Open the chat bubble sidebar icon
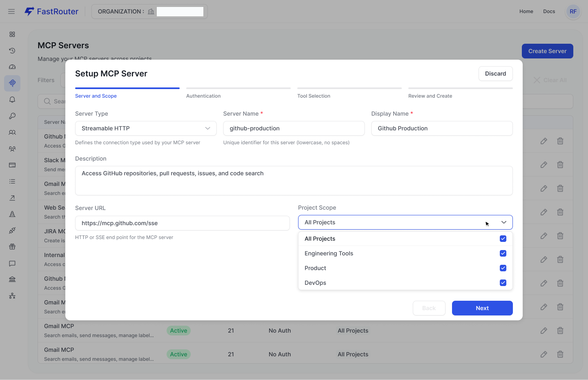Screen dimensions: 588x380 pos(12,264)
